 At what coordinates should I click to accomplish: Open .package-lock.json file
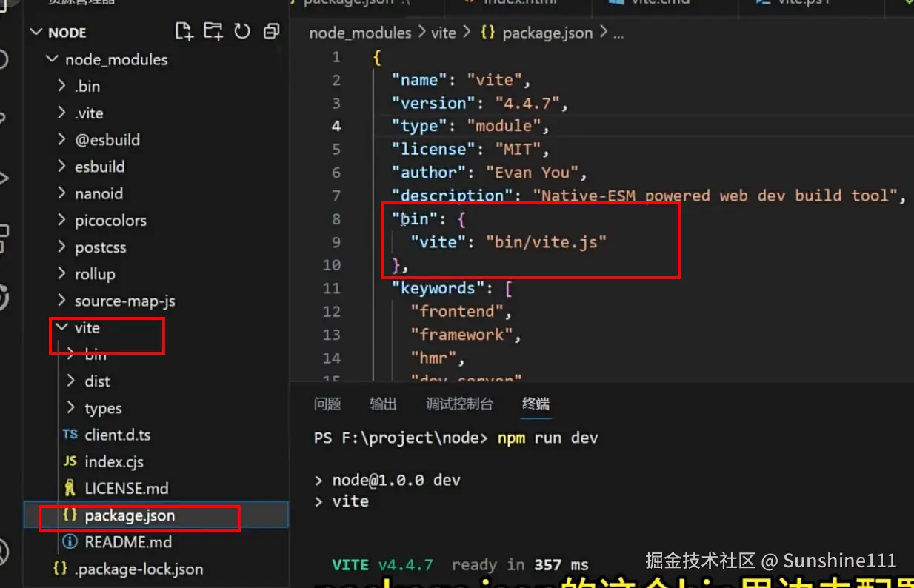(x=139, y=569)
